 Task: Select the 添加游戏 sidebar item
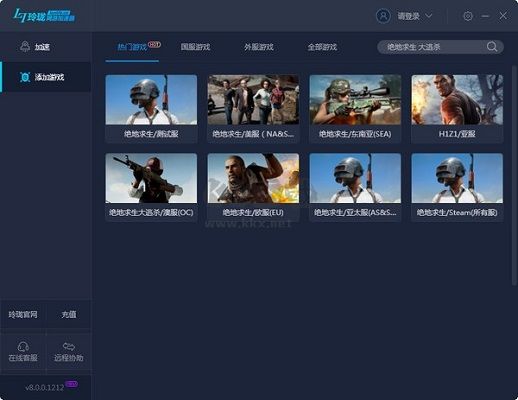[46, 77]
